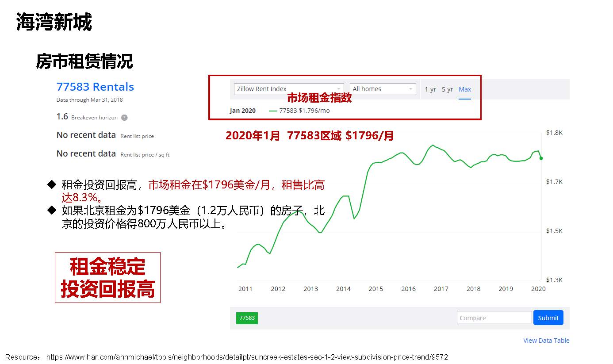
Task: Click the green 77583 legend line
Action: tap(273, 111)
